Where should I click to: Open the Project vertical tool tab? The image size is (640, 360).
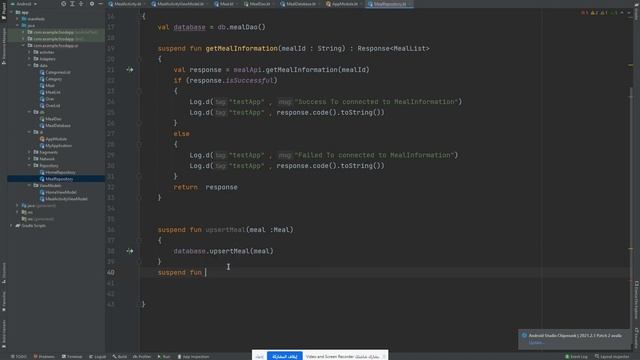(4, 11)
